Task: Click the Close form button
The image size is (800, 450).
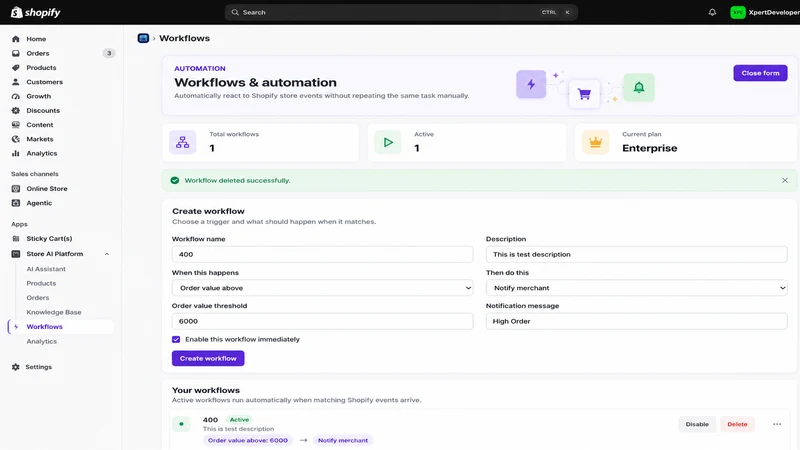Action: click(760, 73)
